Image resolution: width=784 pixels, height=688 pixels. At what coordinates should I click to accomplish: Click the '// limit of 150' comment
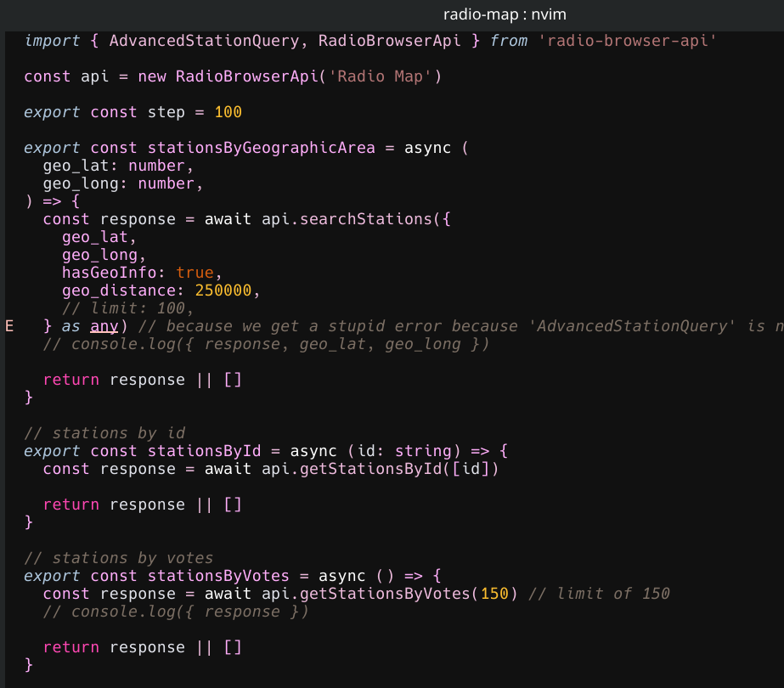599,594
